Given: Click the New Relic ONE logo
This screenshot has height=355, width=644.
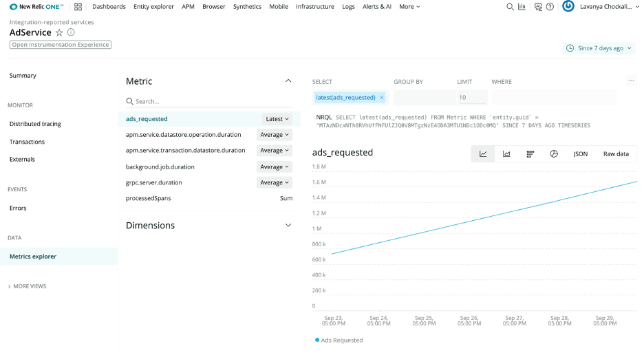Looking at the screenshot, I should pos(36,7).
